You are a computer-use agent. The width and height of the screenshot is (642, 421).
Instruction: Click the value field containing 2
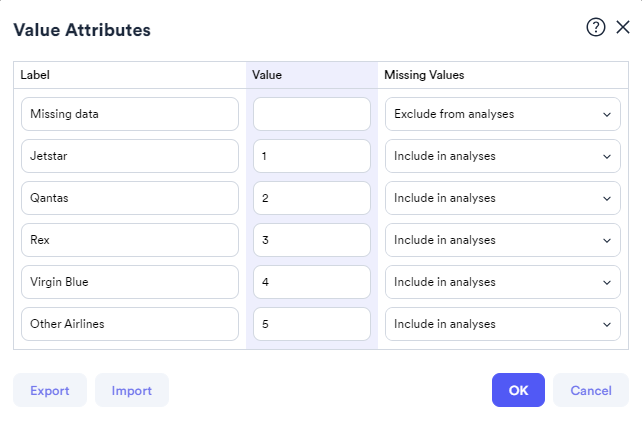312,198
